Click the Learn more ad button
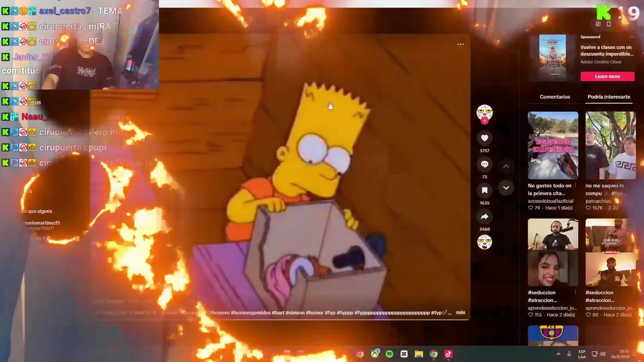This screenshot has width=644, height=362. (607, 76)
